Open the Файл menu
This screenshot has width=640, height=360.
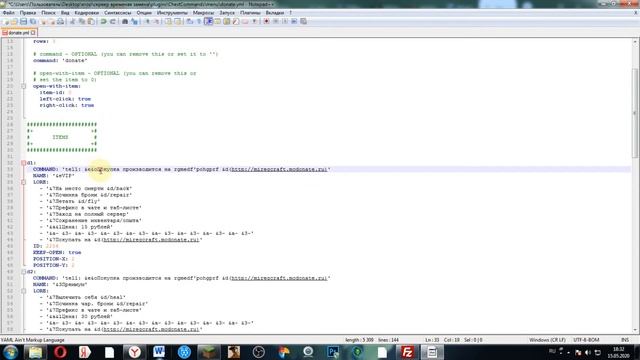click(x=9, y=13)
